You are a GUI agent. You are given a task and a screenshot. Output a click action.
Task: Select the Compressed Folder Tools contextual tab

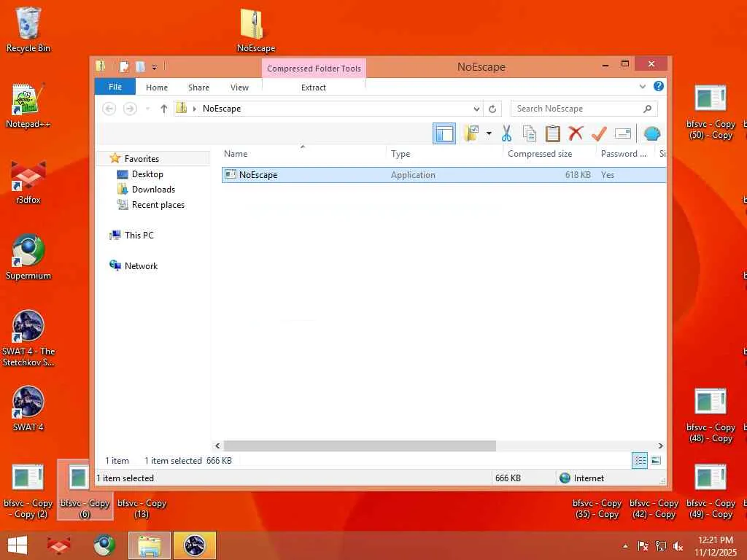pos(314,68)
